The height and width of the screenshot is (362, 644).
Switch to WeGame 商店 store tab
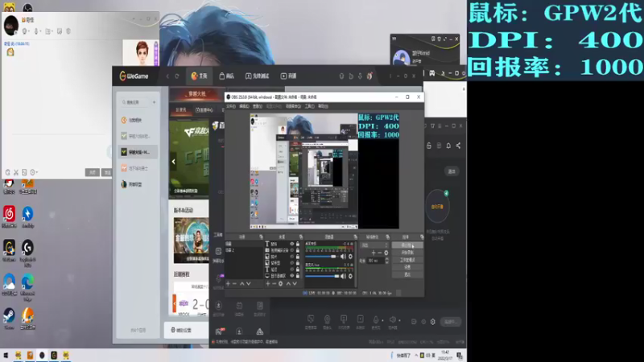coord(226,76)
